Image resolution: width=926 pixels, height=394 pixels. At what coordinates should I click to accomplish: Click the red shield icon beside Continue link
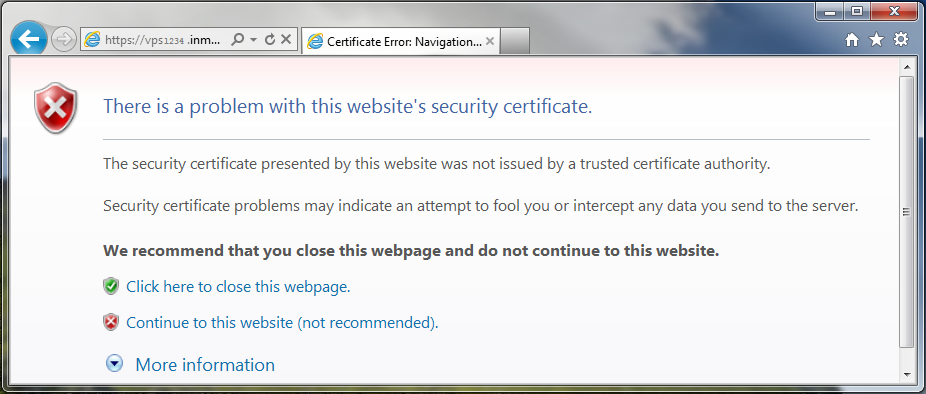click(x=110, y=323)
